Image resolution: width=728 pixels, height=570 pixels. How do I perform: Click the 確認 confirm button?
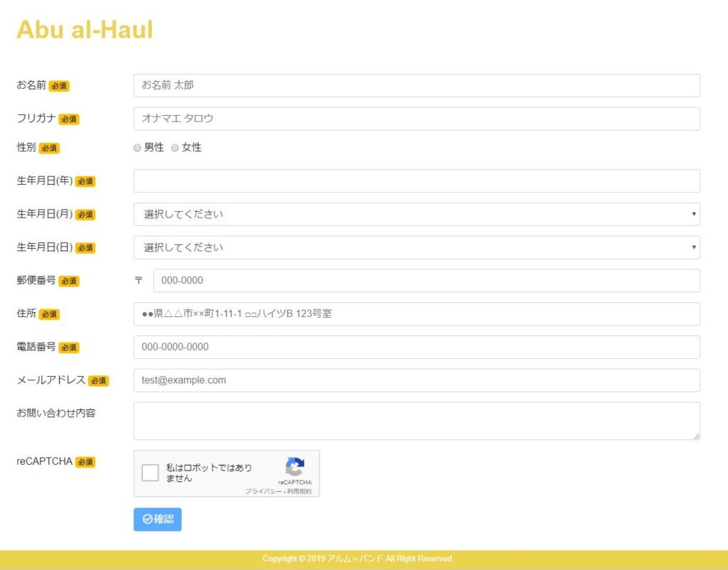(x=157, y=520)
